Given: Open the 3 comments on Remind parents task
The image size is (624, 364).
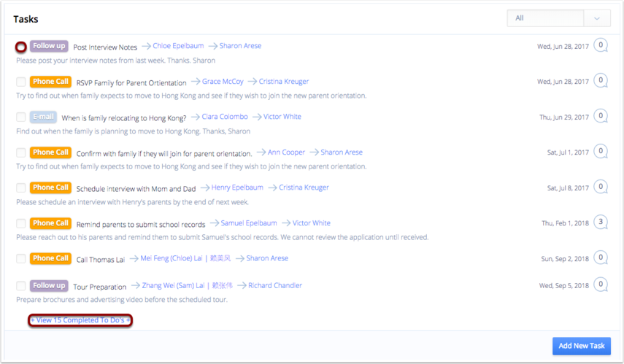Looking at the screenshot, I should click(x=601, y=222).
